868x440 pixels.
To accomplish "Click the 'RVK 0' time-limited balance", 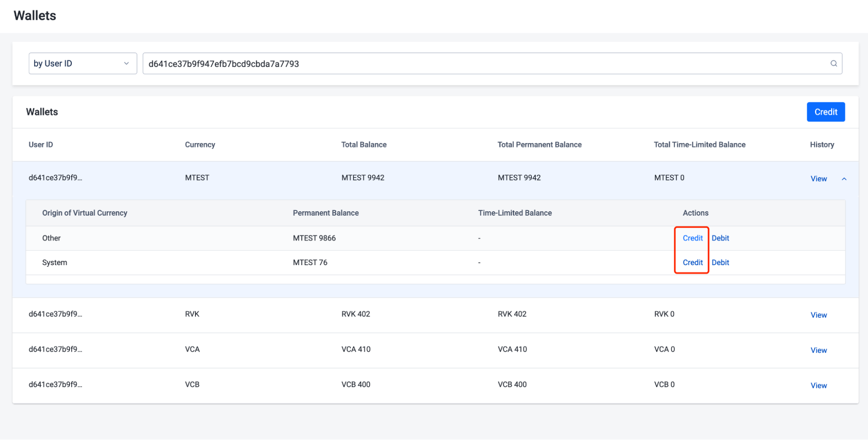I will pos(664,314).
